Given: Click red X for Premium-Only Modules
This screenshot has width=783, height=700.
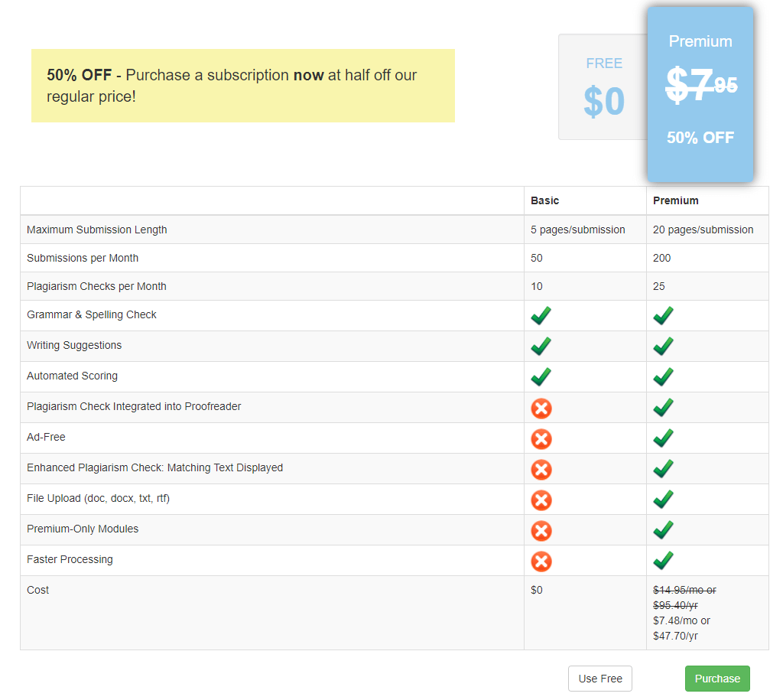Looking at the screenshot, I should click(x=541, y=531).
